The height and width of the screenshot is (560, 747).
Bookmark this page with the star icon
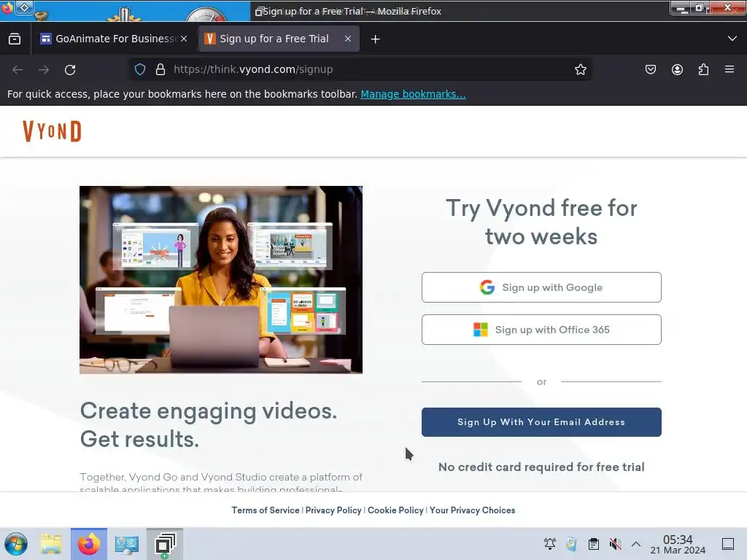tap(580, 69)
